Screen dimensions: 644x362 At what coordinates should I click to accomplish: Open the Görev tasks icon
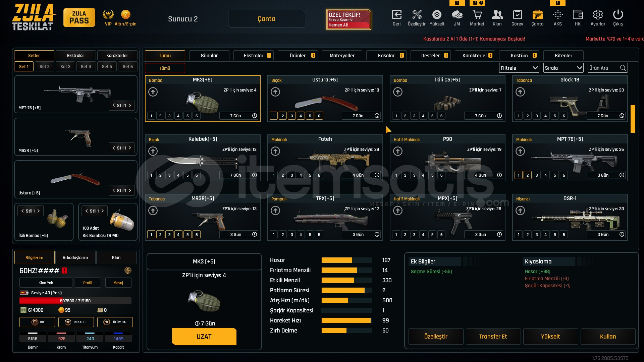pos(517,15)
